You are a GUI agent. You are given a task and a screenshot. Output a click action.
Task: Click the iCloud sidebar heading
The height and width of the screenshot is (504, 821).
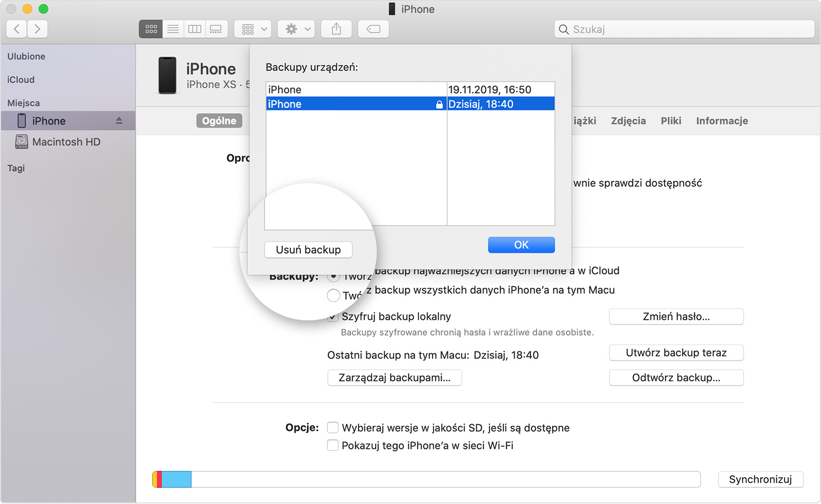point(21,79)
